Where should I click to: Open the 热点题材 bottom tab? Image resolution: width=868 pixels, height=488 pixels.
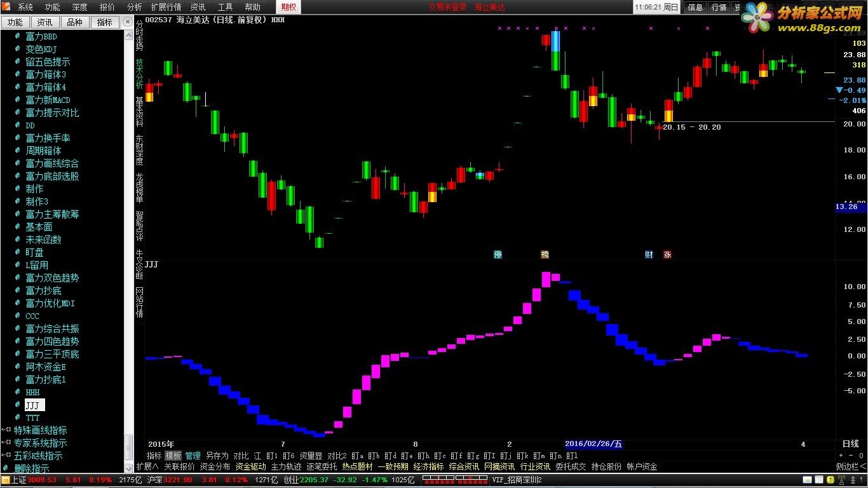358,466
